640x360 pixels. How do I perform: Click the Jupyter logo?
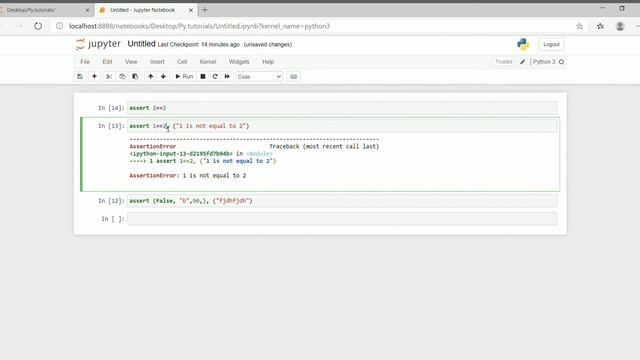coord(98,44)
